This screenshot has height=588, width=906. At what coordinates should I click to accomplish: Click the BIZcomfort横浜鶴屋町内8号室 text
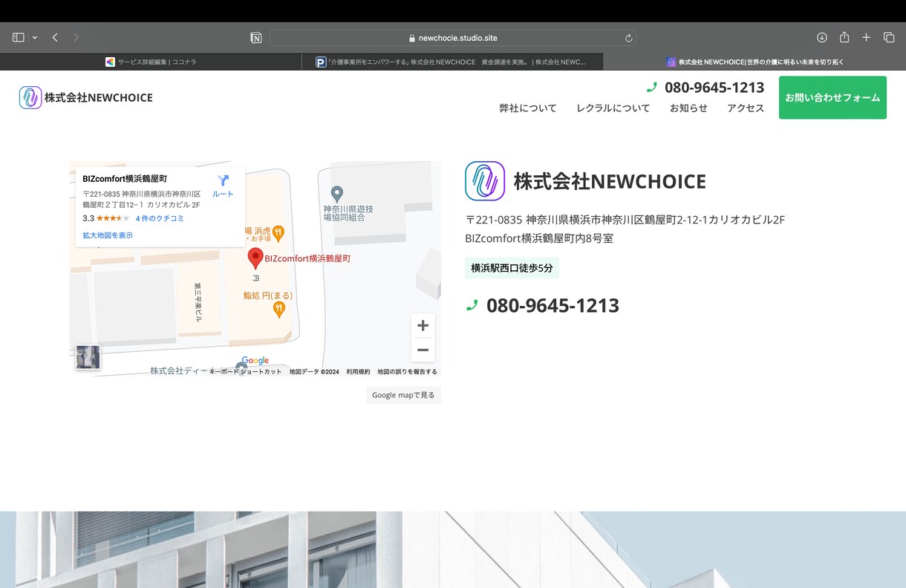[539, 238]
